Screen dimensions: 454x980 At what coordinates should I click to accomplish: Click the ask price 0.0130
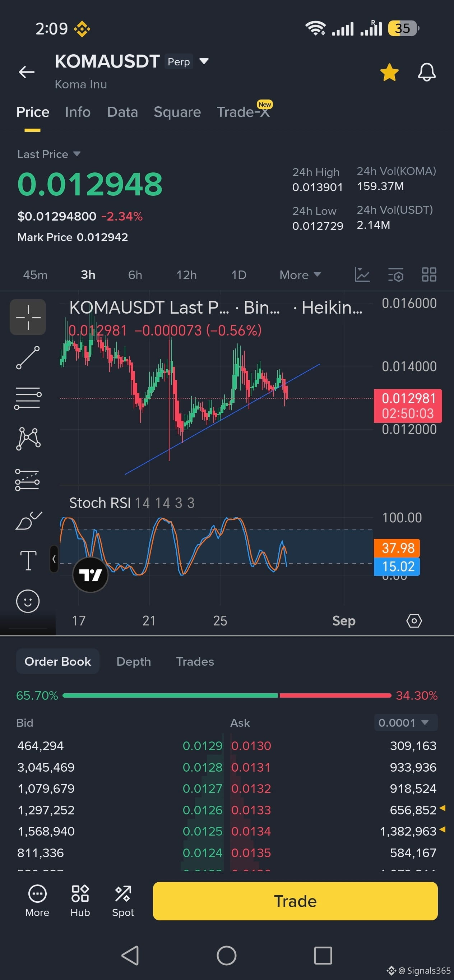point(251,746)
